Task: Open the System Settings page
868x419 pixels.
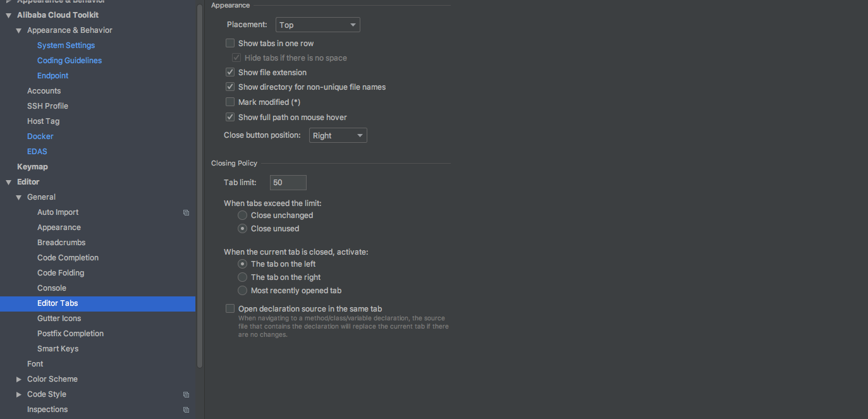Action: 66,46
